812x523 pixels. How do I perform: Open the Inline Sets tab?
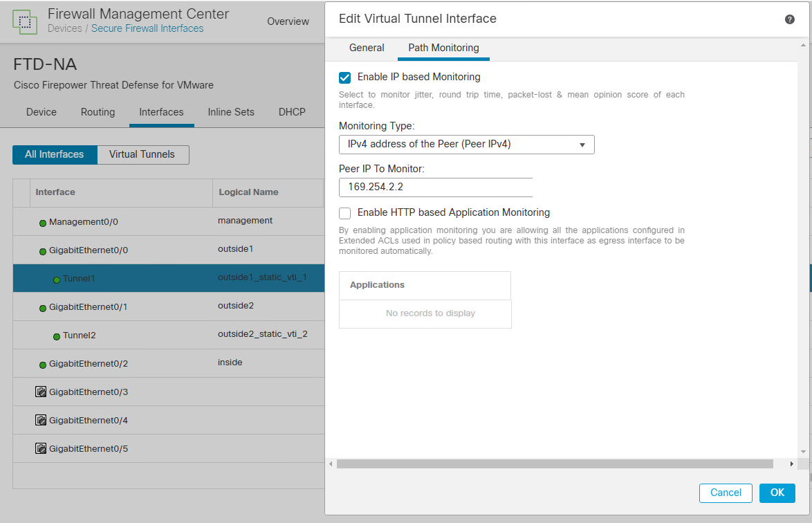[x=231, y=112]
